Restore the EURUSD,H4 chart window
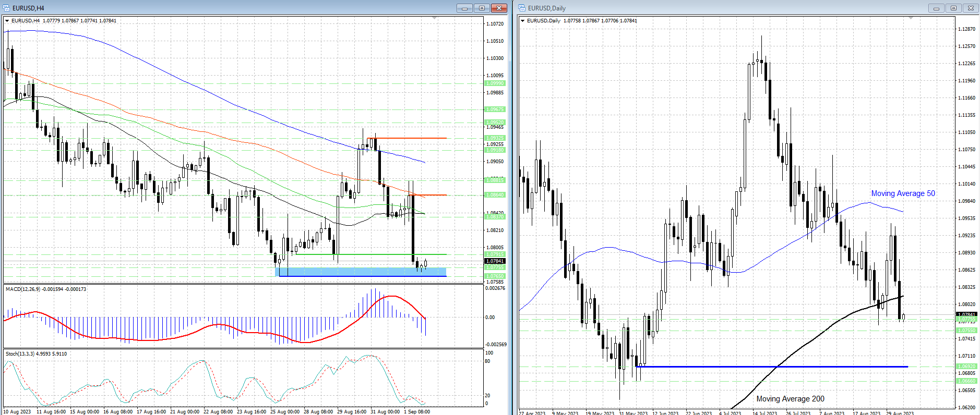This screenshot has width=980, height=415. coord(482,8)
